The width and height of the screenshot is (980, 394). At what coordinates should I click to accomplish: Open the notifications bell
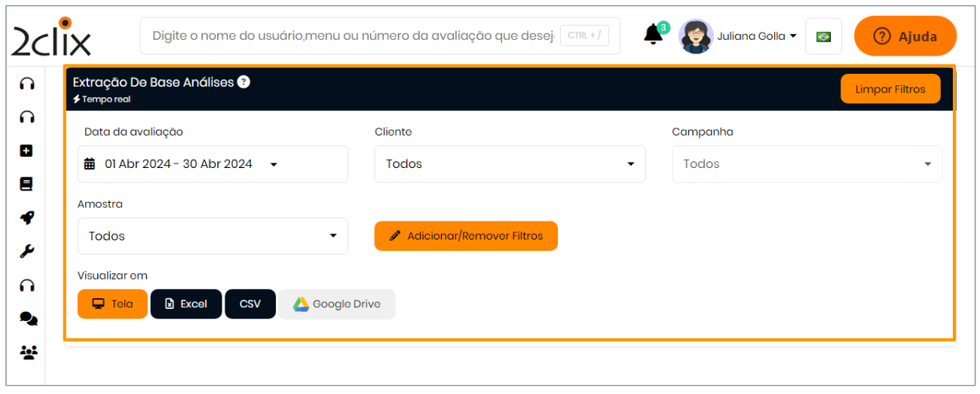pos(653,35)
